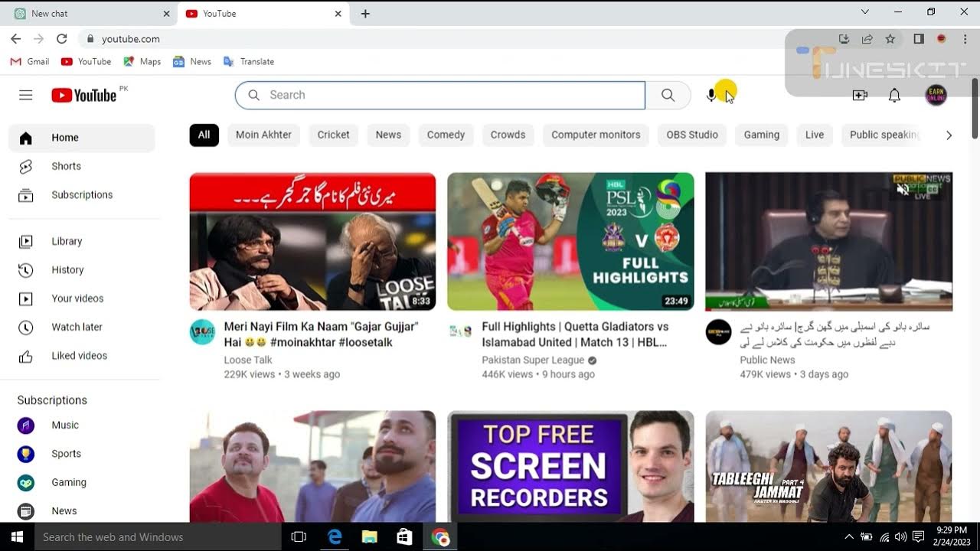
Task: Go back with browser back arrow
Action: (15, 39)
